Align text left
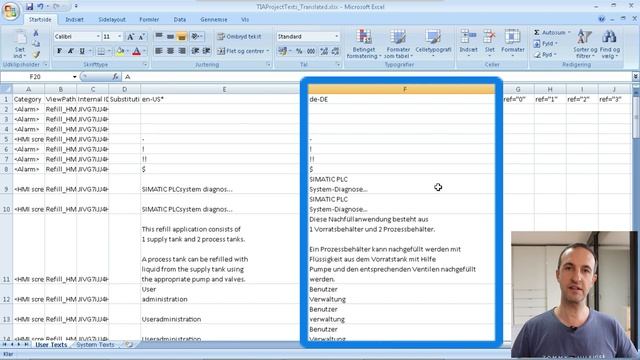Image resolution: width=640 pixels, height=360 pixels. click(x=159, y=51)
